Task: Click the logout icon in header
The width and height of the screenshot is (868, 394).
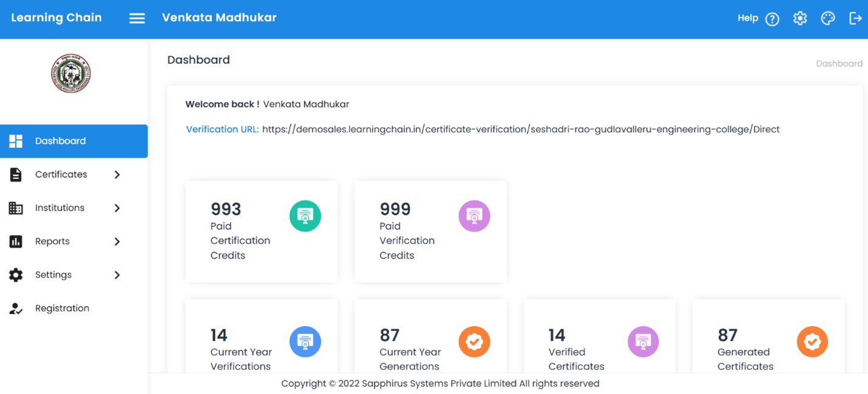Action: [x=855, y=18]
